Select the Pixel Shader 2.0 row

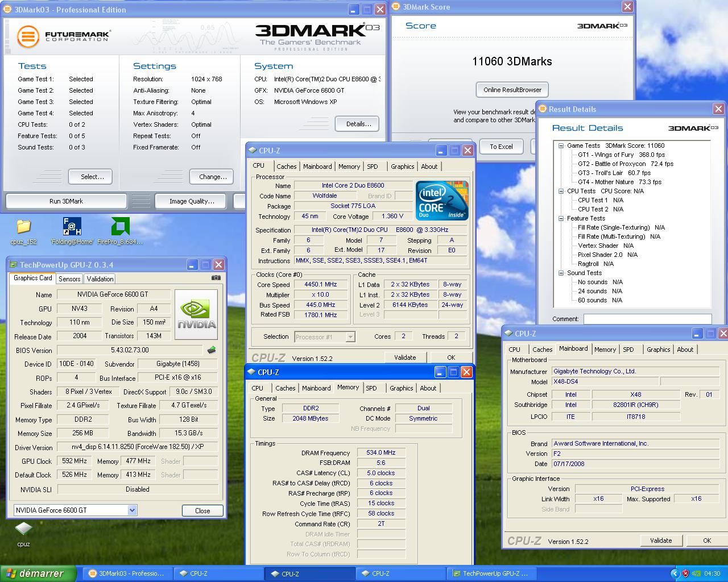607,255
